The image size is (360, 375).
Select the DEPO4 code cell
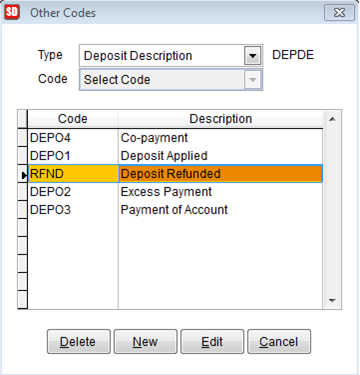pos(73,138)
